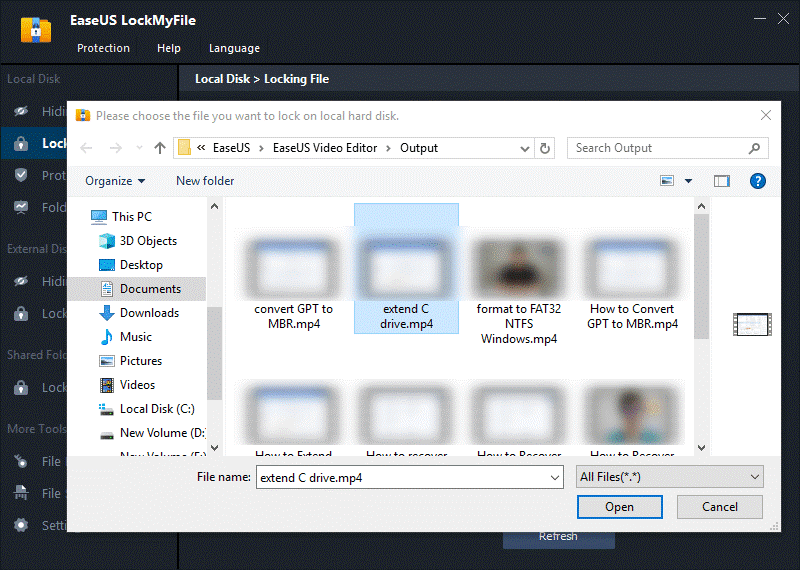The image size is (800, 570).
Task: Click the External Disk lock padlock icon
Action: click(x=21, y=313)
